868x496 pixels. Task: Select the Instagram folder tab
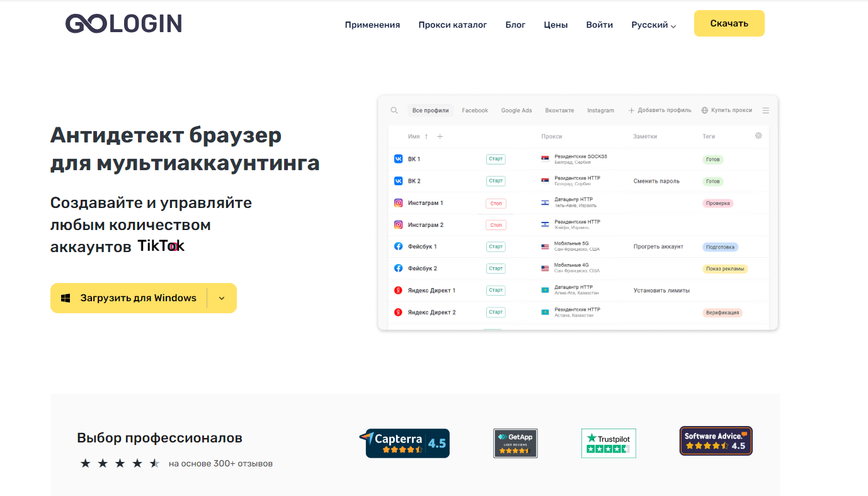(x=600, y=110)
